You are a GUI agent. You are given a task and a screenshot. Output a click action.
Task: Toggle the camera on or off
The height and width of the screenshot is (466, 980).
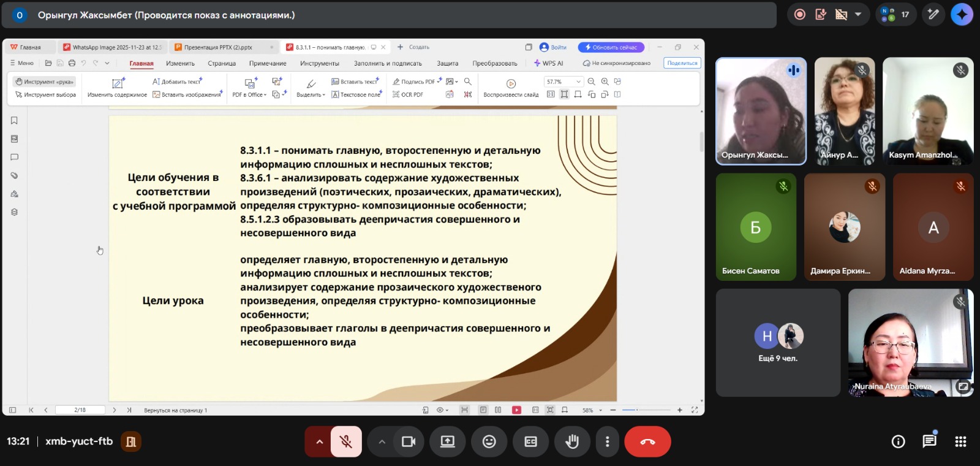(409, 441)
